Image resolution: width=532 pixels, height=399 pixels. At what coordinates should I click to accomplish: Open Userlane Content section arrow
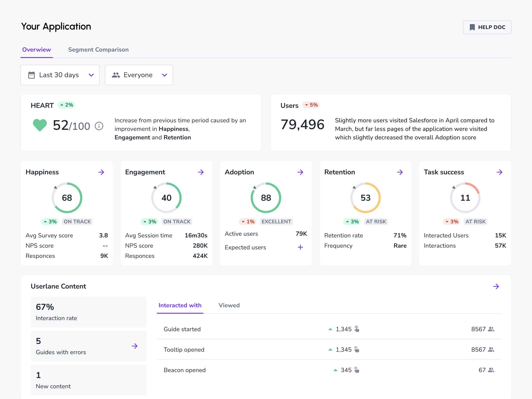pyautogui.click(x=496, y=286)
